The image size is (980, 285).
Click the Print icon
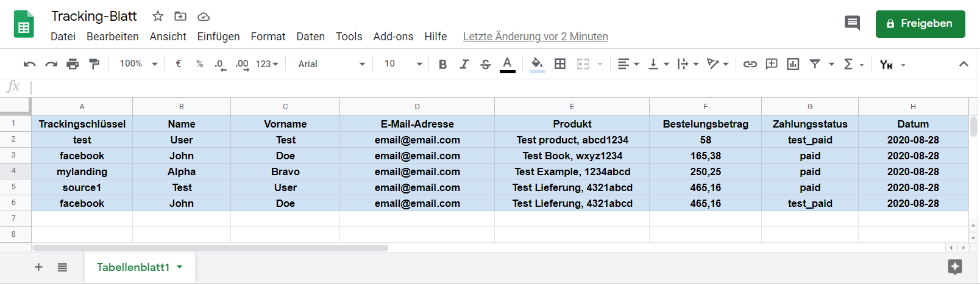tap(73, 64)
